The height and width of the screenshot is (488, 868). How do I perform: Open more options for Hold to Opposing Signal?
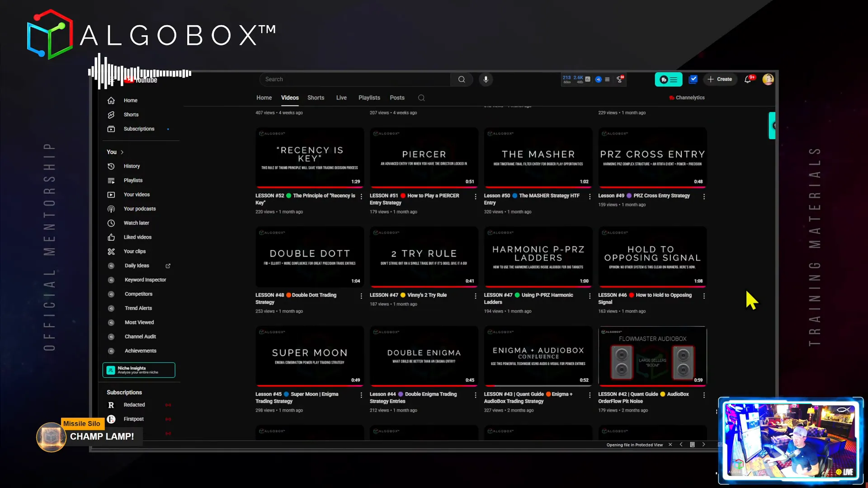[x=704, y=296]
